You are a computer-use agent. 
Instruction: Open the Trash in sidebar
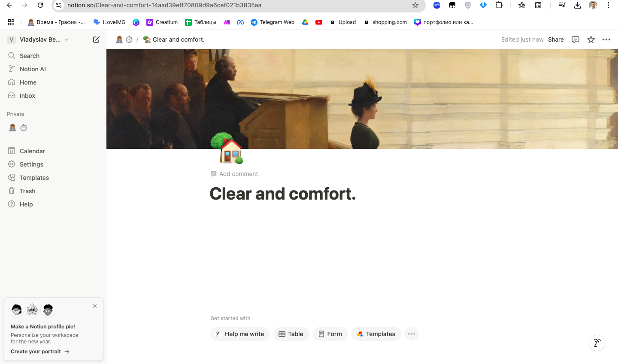[x=27, y=191]
